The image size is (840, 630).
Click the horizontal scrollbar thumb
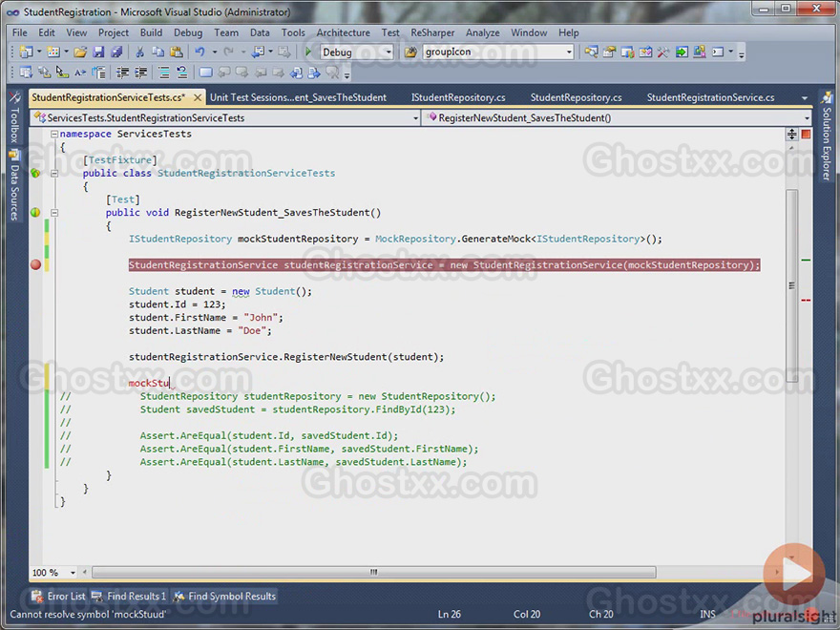click(374, 572)
